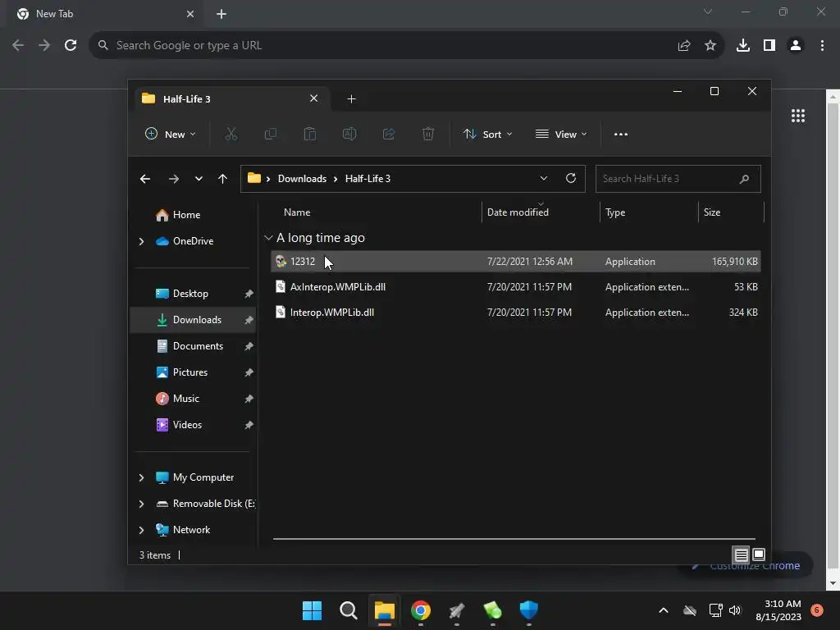Open a new Chrome tab with plus button
Screen dimensions: 840x630
pyautogui.click(x=221, y=14)
